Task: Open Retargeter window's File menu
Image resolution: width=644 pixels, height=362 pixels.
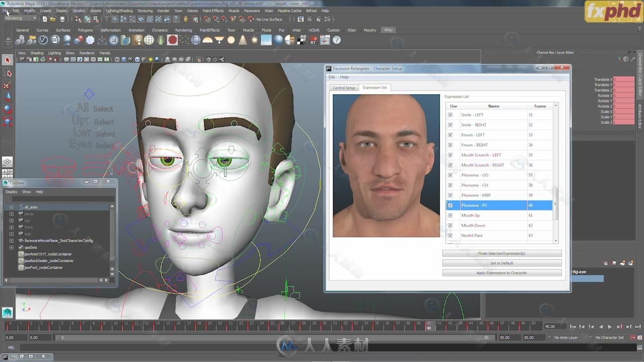Action: coord(332,77)
